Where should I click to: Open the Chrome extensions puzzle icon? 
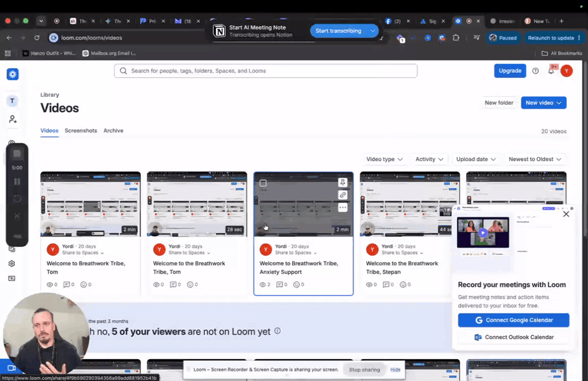pyautogui.click(x=456, y=37)
